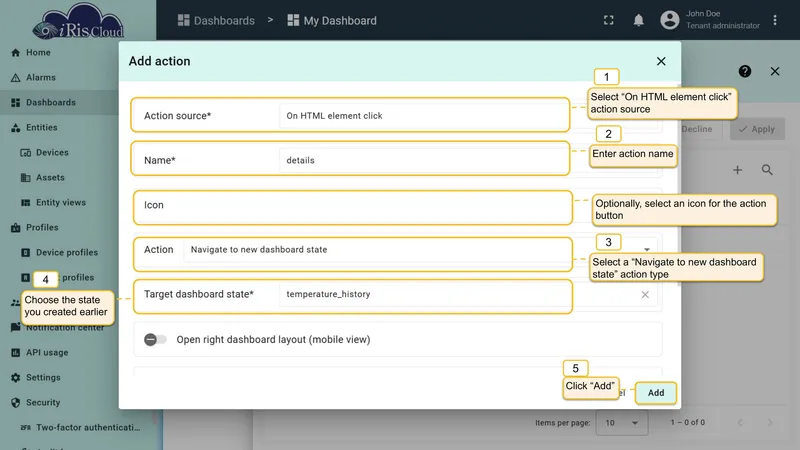Open Alarms in the sidebar
The height and width of the screenshot is (450, 800).
(40, 78)
